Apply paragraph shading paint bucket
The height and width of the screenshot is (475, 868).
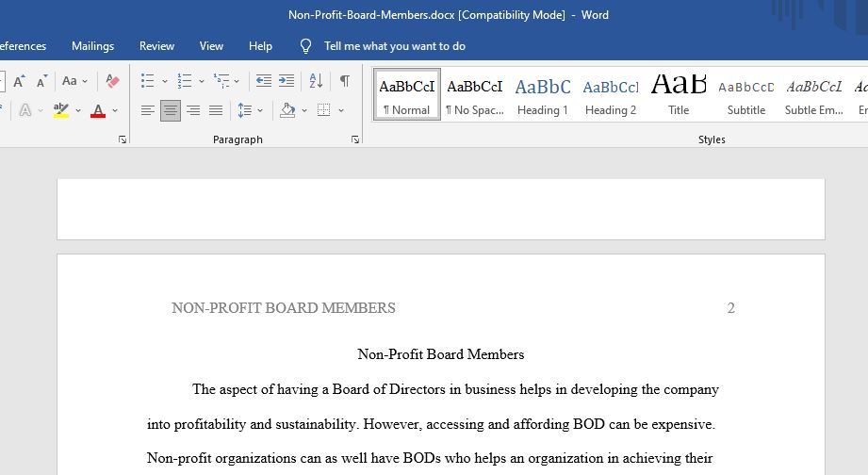[287, 110]
